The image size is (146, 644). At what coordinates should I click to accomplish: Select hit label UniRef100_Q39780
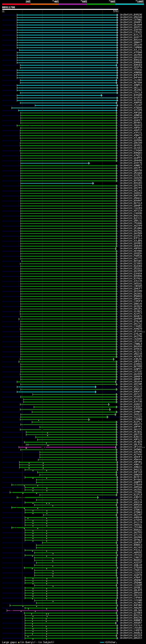pyautogui.click(x=131, y=30)
